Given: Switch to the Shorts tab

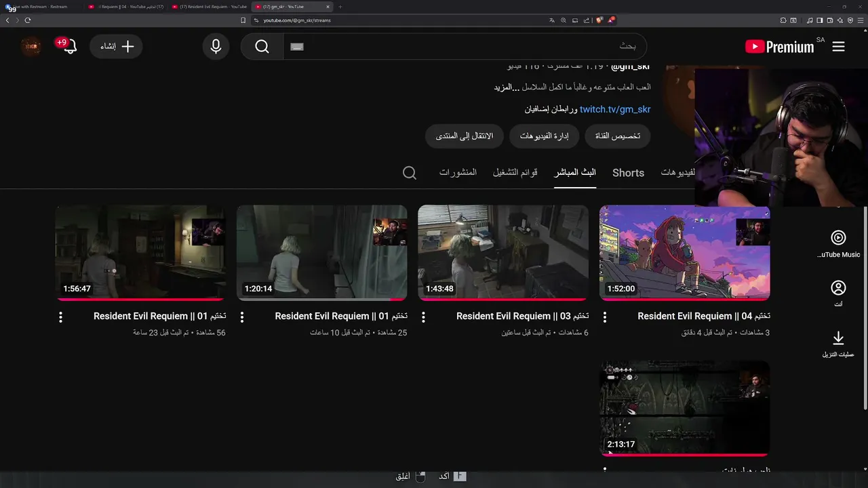Looking at the screenshot, I should pyautogui.click(x=628, y=173).
